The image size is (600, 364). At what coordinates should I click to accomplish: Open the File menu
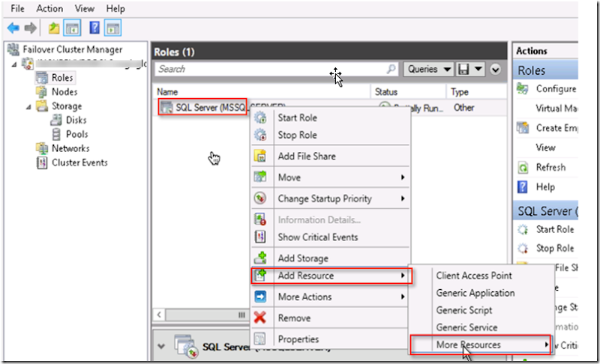coord(17,8)
